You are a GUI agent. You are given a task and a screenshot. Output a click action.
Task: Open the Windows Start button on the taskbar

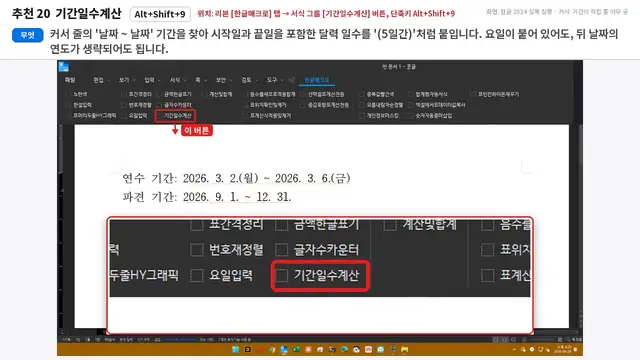pyautogui.click(x=236, y=349)
